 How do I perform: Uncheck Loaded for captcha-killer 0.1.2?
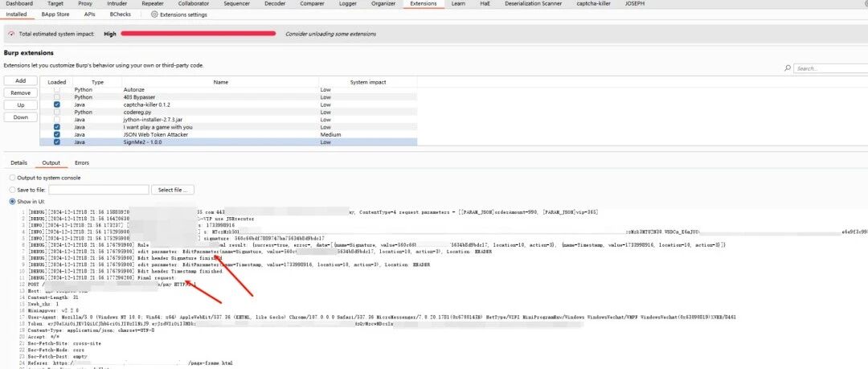(56, 105)
